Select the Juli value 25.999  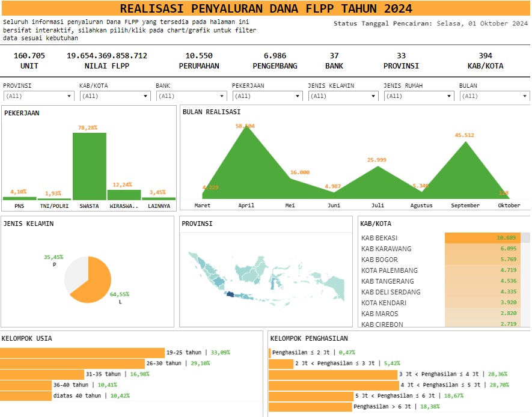[376, 160]
